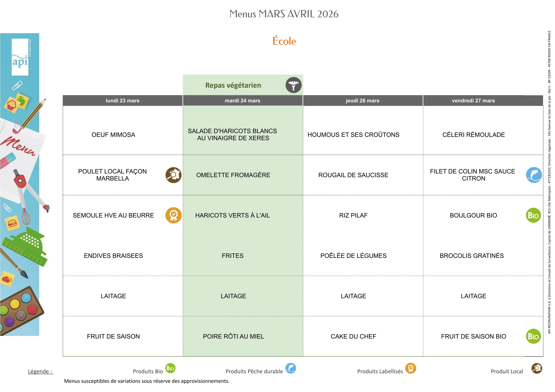The height and width of the screenshot is (392, 555).
Task: Click the OMELETTE FROMAGÈRE menu cell
Action: tap(233, 175)
